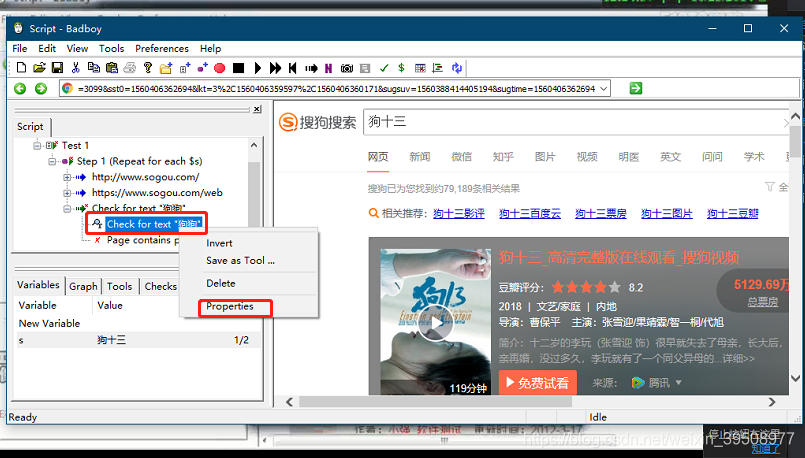The image size is (805, 458).
Task: Open the View menu
Action: pyautogui.click(x=77, y=48)
